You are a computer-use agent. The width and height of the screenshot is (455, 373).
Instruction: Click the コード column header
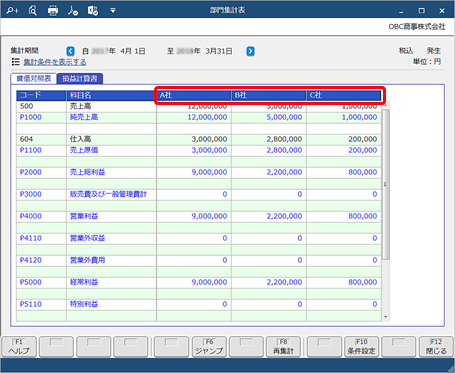(x=41, y=95)
